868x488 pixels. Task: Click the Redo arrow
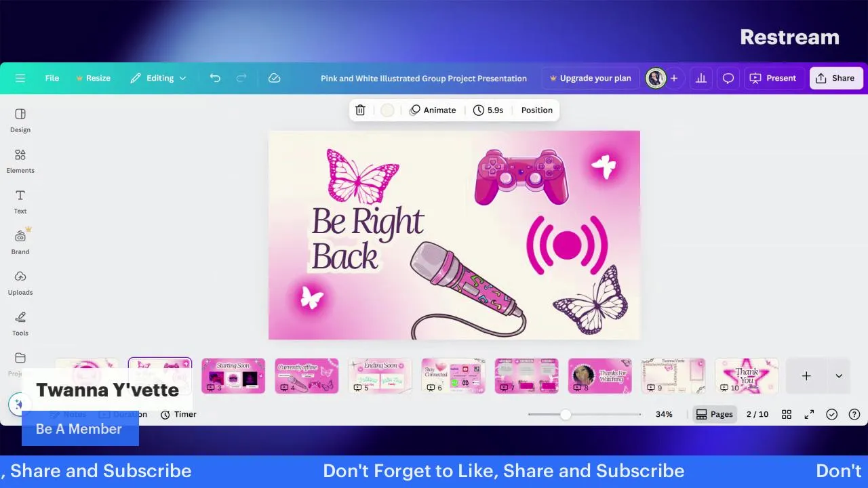(x=241, y=78)
